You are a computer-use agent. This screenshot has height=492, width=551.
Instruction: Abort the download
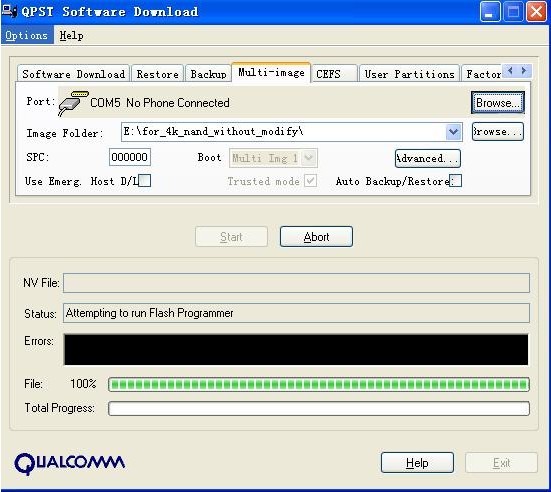(316, 237)
